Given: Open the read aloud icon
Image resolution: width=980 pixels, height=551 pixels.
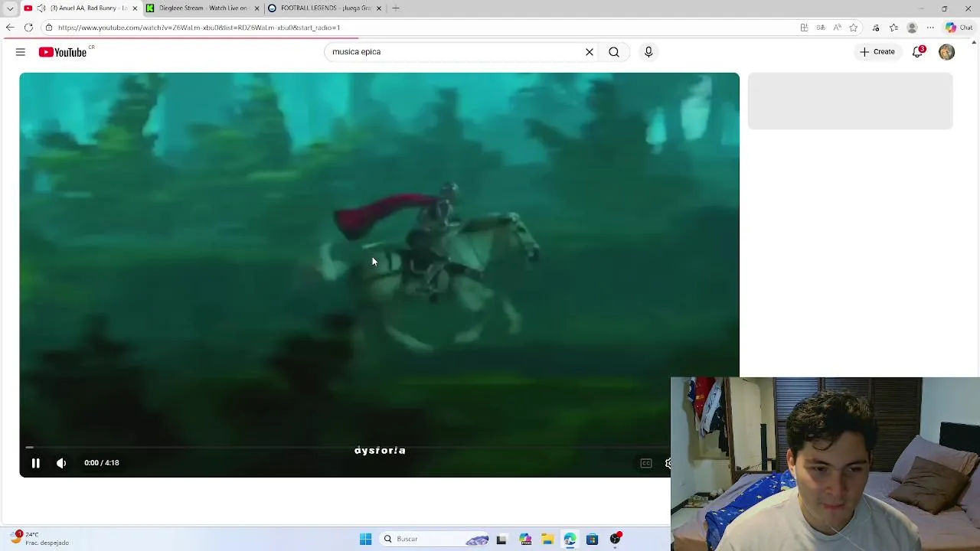Looking at the screenshot, I should pos(837,28).
